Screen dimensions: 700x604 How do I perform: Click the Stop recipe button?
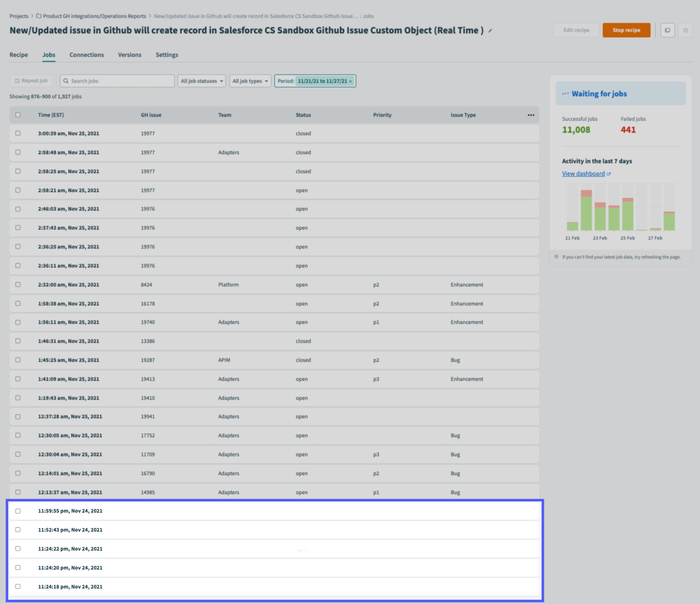(x=626, y=30)
